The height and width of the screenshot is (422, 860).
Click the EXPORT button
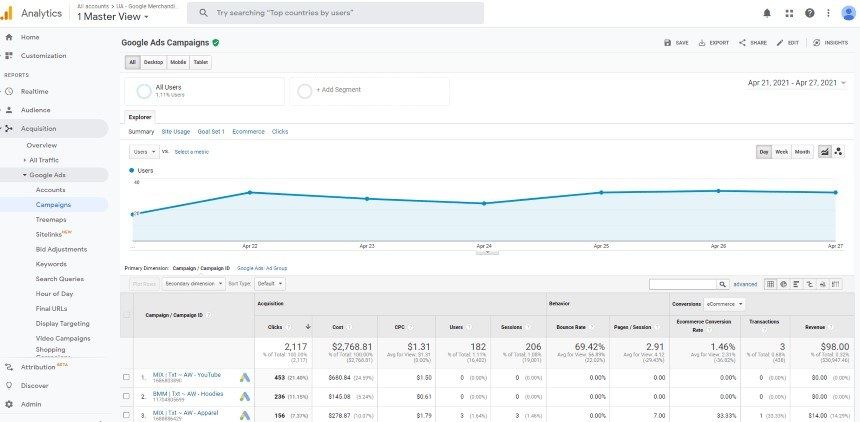[x=714, y=43]
